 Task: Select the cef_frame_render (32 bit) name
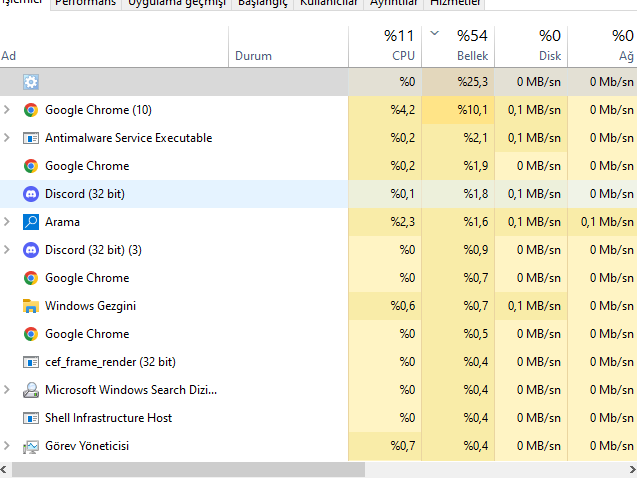click(110, 362)
